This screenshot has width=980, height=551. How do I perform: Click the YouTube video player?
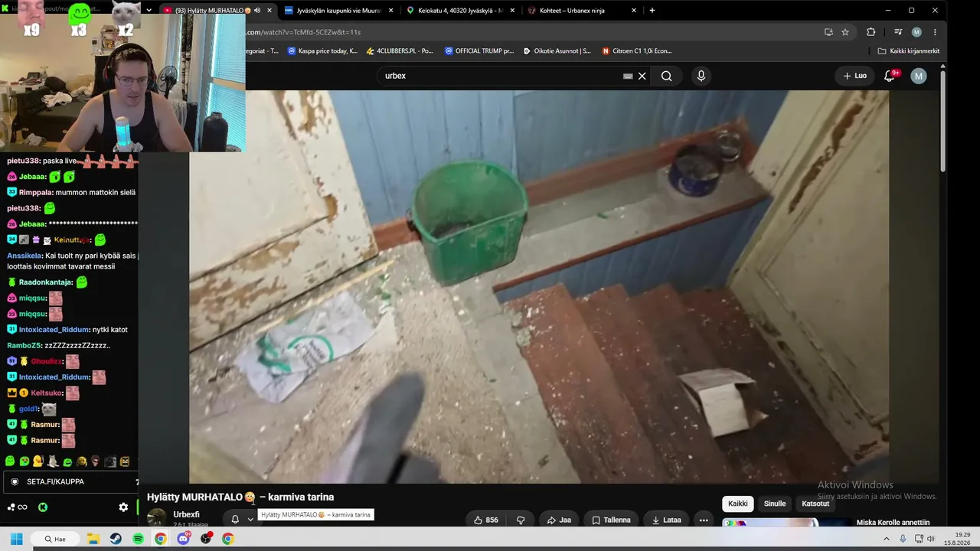pos(539,287)
